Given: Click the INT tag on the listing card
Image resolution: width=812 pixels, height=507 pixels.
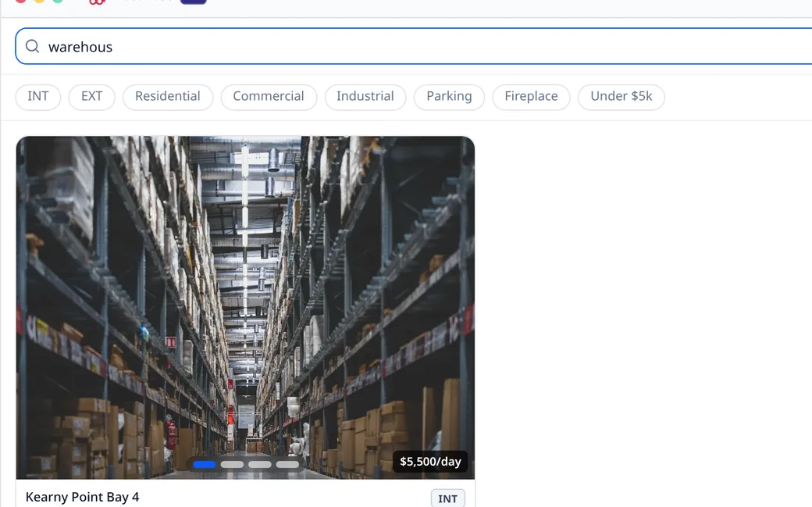Looking at the screenshot, I should [448, 498].
